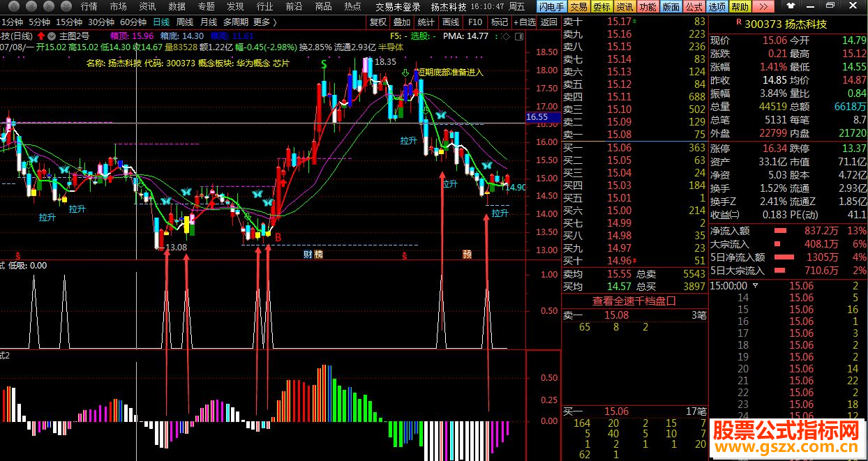Switch to 15分钟 period

coord(69,22)
